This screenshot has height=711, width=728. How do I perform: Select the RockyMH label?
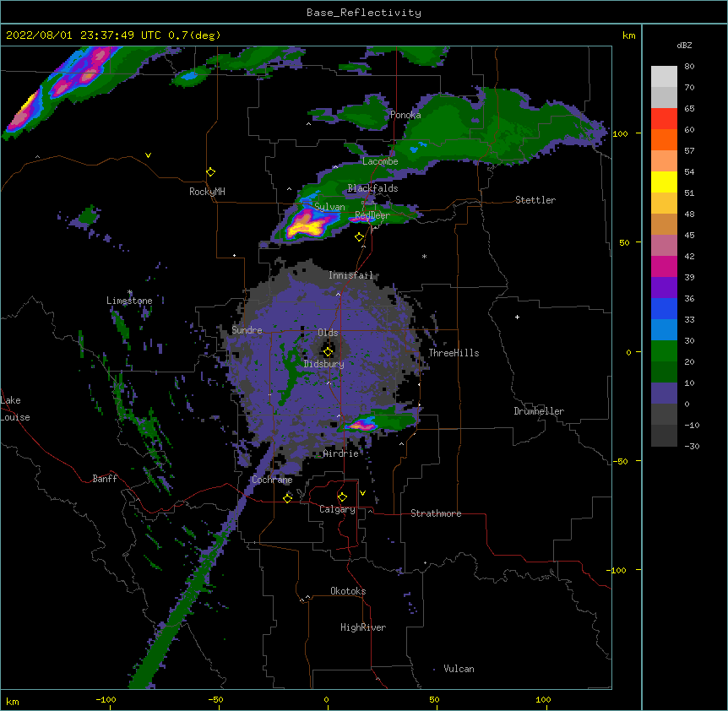[207, 192]
